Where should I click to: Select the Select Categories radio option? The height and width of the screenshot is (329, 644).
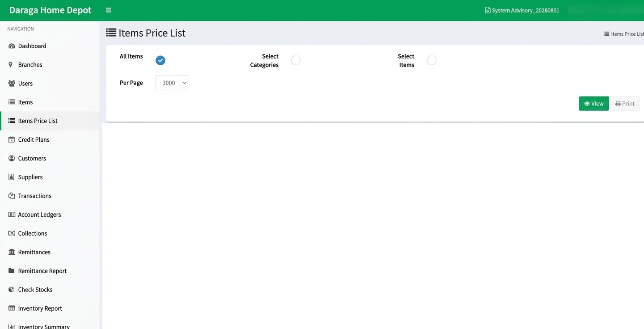click(296, 60)
